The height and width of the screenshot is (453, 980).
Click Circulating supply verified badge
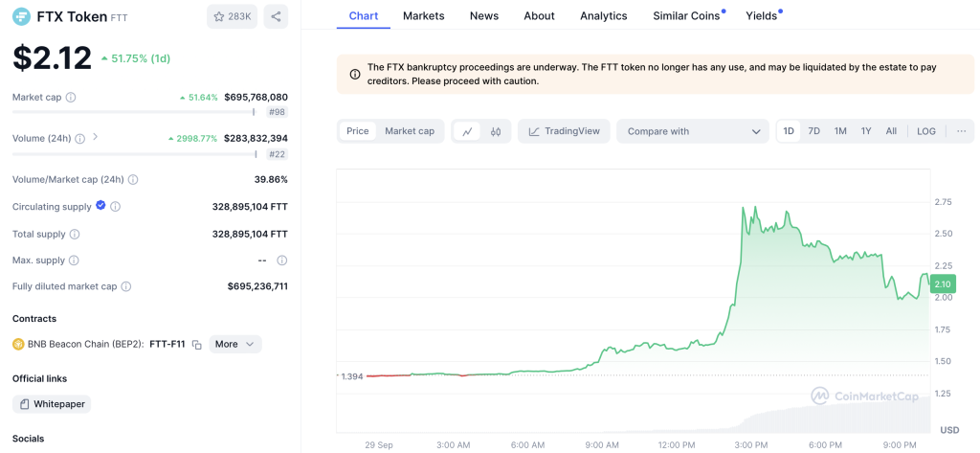(x=100, y=206)
